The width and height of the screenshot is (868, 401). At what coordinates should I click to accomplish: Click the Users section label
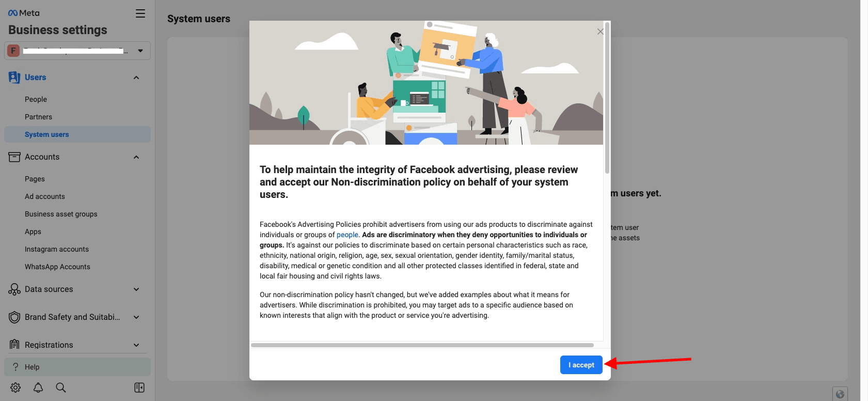(36, 78)
